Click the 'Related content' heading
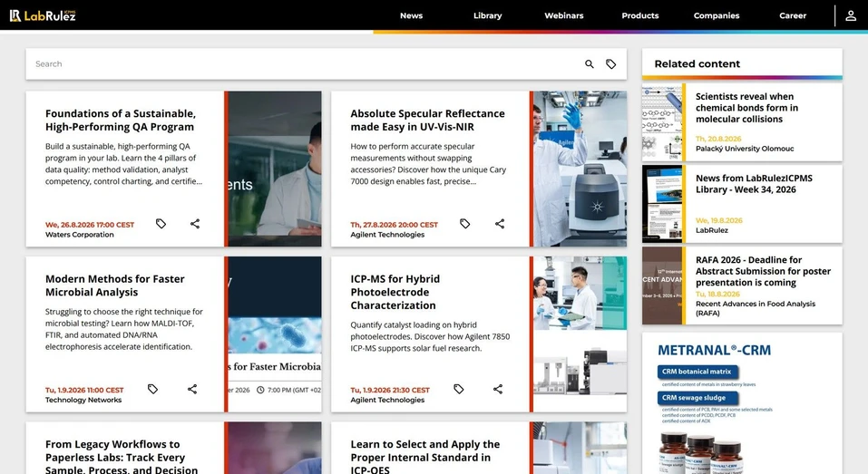 point(697,64)
